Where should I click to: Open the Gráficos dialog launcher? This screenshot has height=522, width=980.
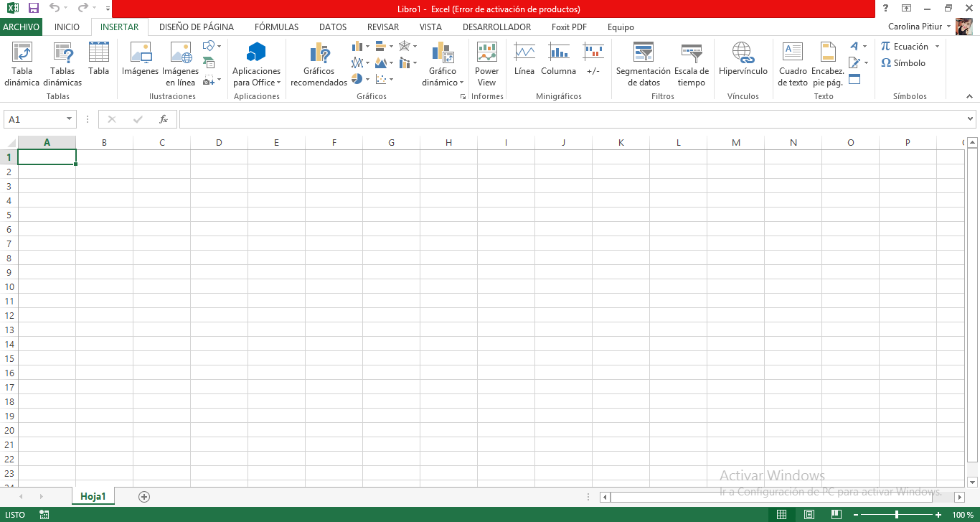pyautogui.click(x=463, y=96)
